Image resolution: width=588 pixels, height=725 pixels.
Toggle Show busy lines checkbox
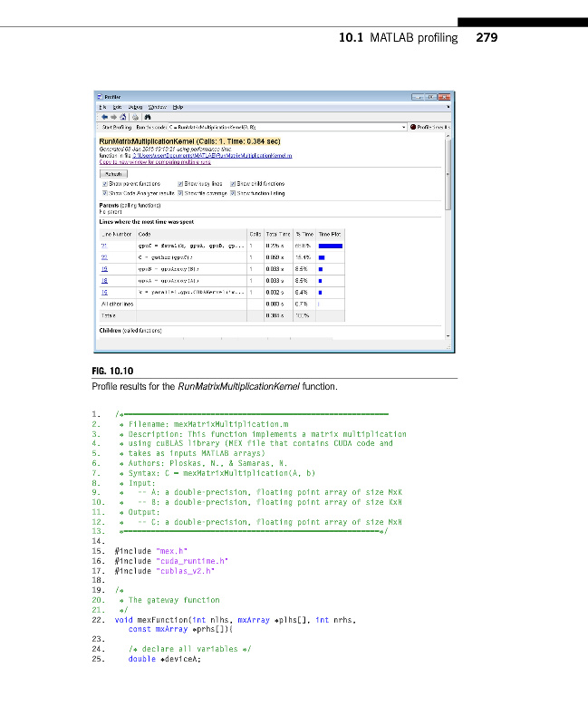pyautogui.click(x=181, y=184)
